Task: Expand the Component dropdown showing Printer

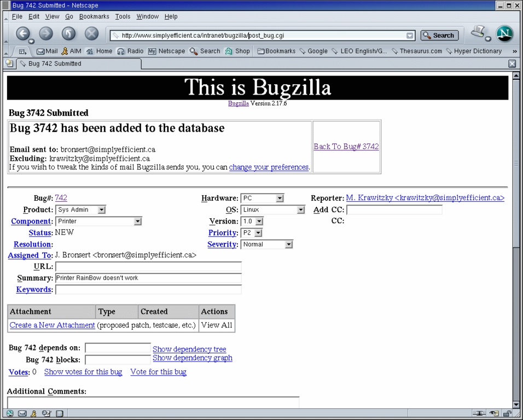Action: coord(137,221)
